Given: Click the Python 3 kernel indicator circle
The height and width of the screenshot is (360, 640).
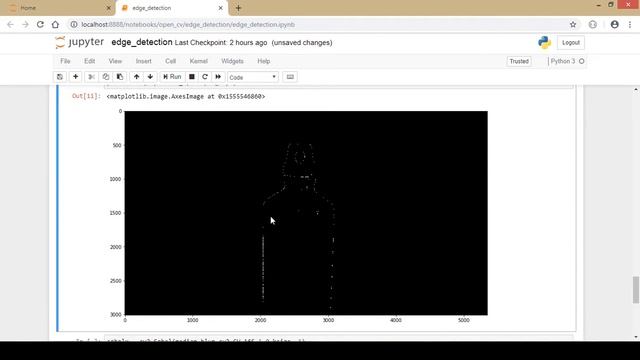Looking at the screenshot, I should (582, 61).
